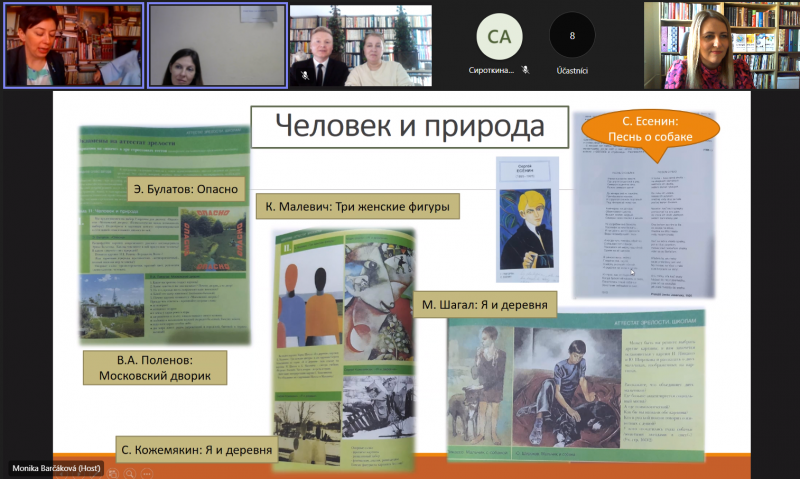Select the CA participant avatar

point(498,35)
